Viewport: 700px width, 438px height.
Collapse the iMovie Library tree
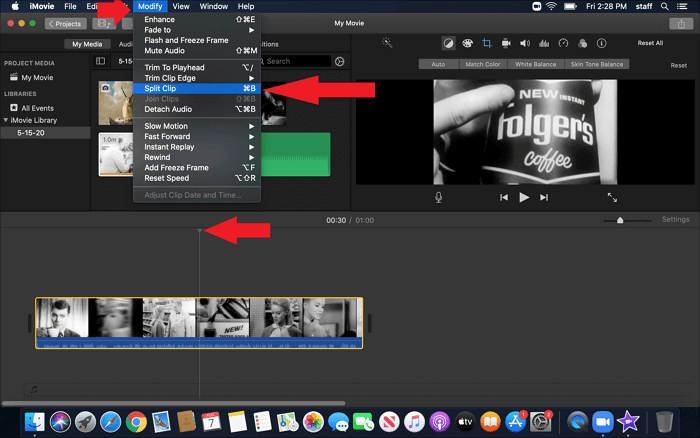tap(5, 120)
